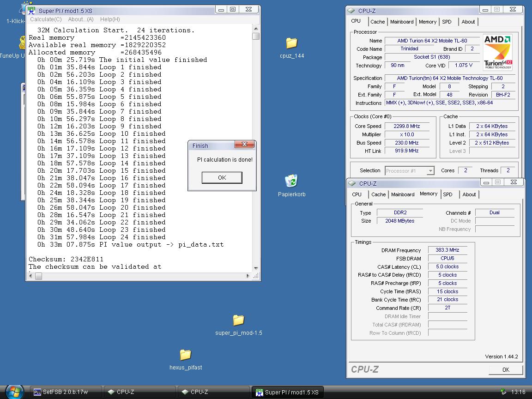
Task: Click the AMD Turion 64 X2 logo
Action: pyautogui.click(x=497, y=52)
